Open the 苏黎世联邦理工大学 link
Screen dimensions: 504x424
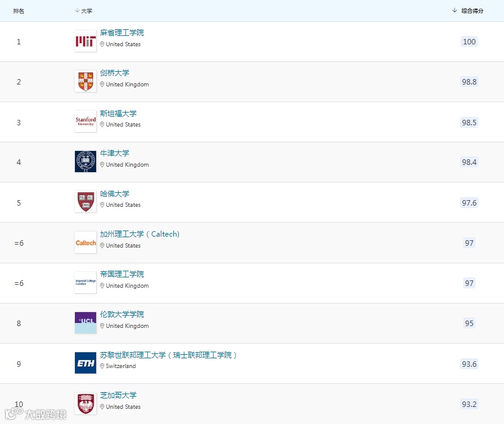[169, 355]
